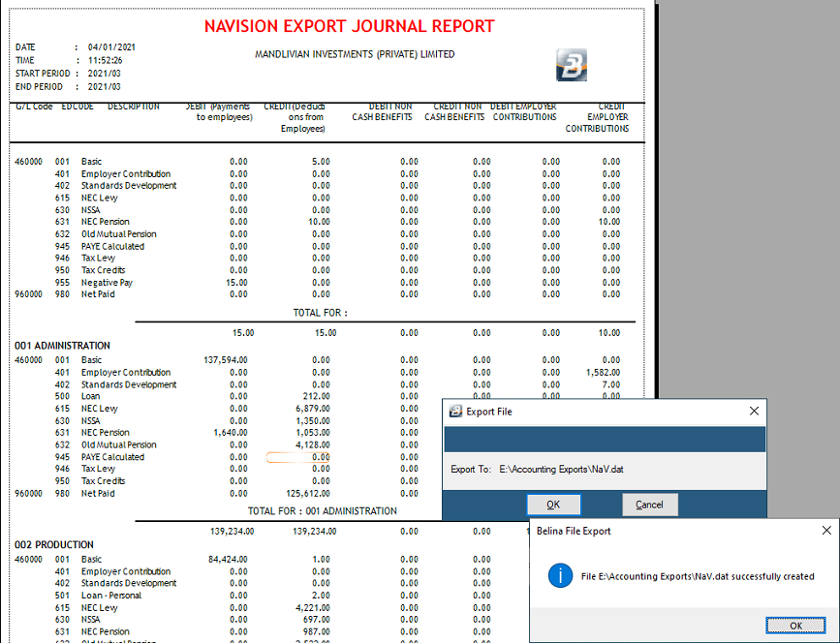Click OK in the Export File dialog
Viewport: 840px width, 643px height.
pos(553,505)
